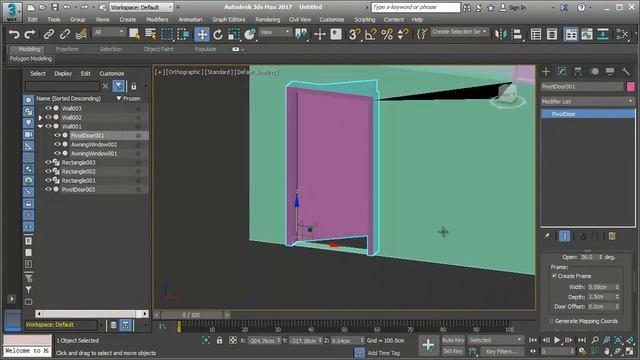Select the Bind to Space Warp tool
Image resolution: width=640 pixels, height=360 pixels.
(81, 34)
